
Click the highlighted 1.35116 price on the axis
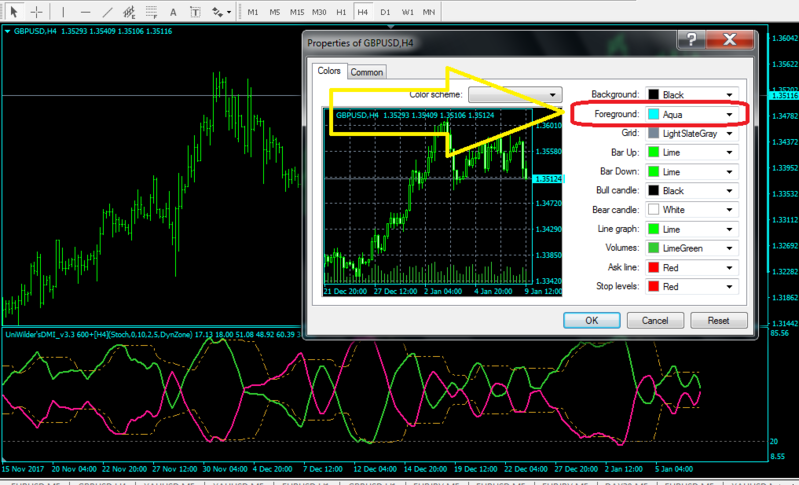pos(784,95)
